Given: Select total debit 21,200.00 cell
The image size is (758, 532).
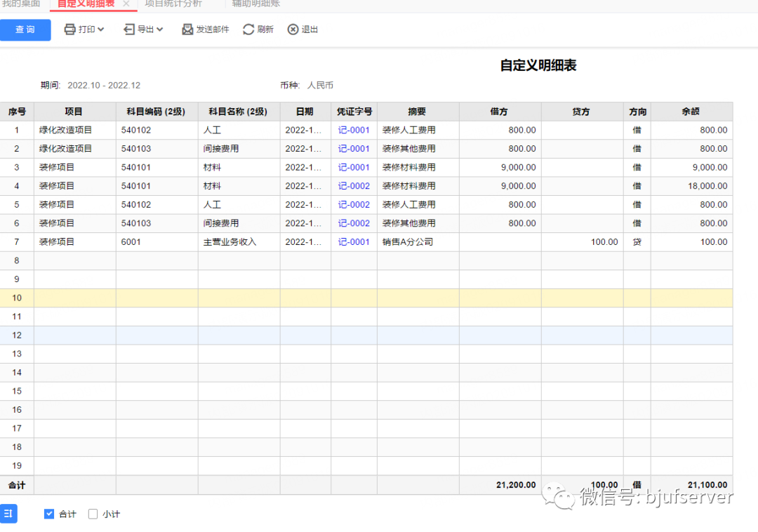Looking at the screenshot, I should (500, 485).
